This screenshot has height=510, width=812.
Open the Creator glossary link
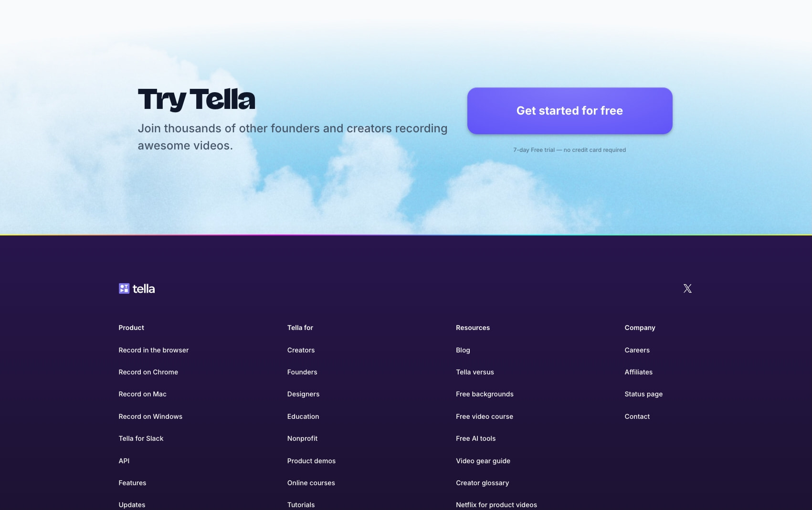483,483
